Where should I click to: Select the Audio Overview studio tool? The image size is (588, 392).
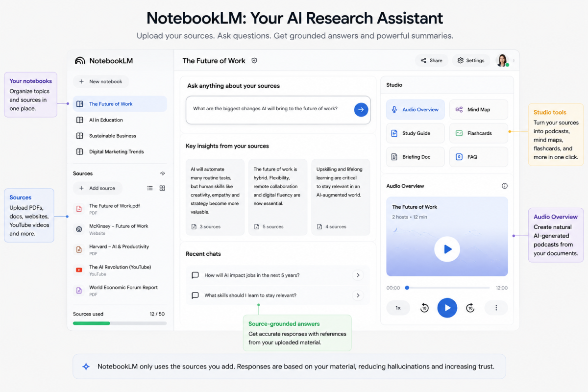[416, 110]
